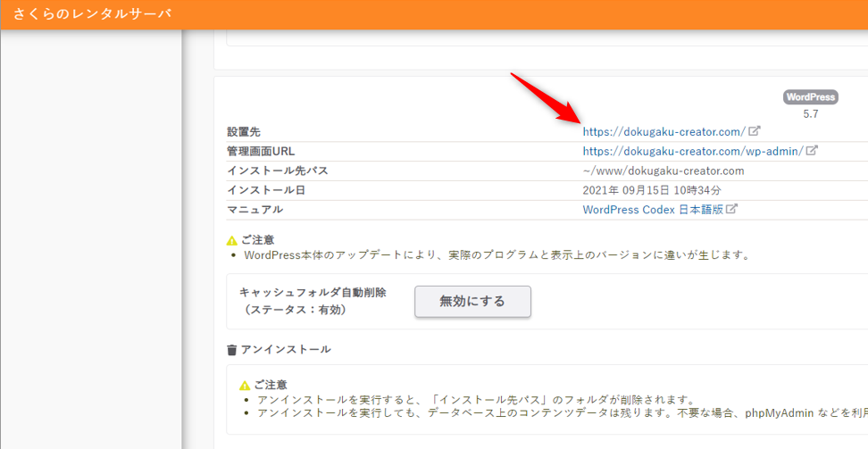868x449 pixels.
Task: Click the 2021年 09月15日 10時34分 date
Action: (652, 190)
